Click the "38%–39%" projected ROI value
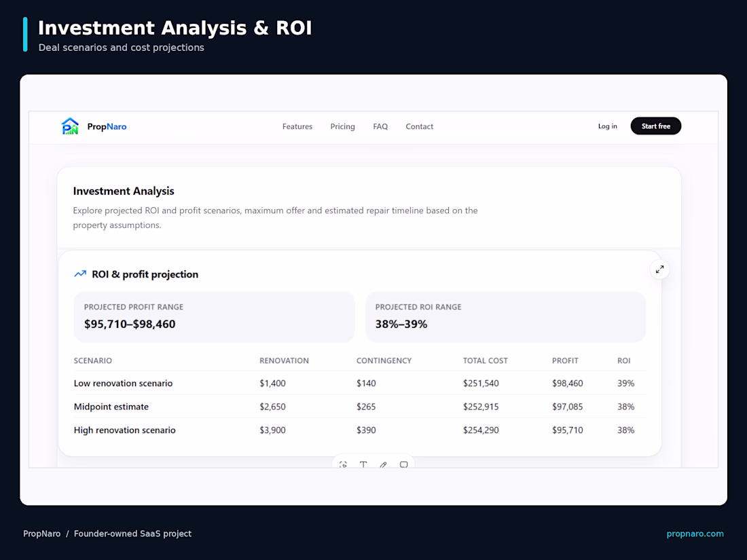The width and height of the screenshot is (747, 560). click(x=401, y=324)
